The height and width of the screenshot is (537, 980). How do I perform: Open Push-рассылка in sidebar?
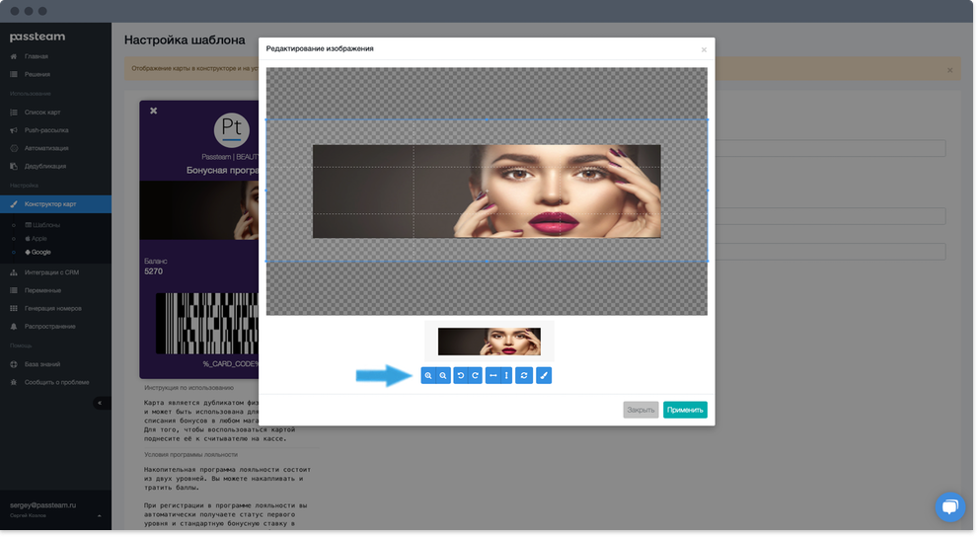46,130
